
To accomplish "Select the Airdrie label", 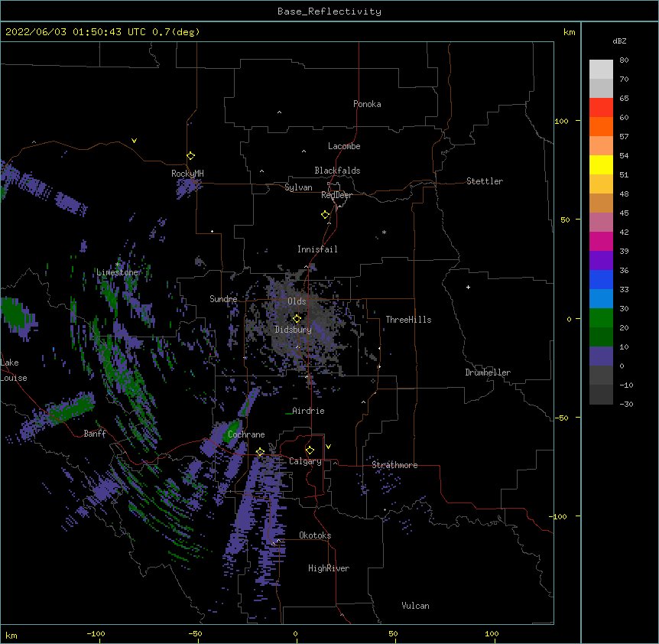I will point(308,411).
